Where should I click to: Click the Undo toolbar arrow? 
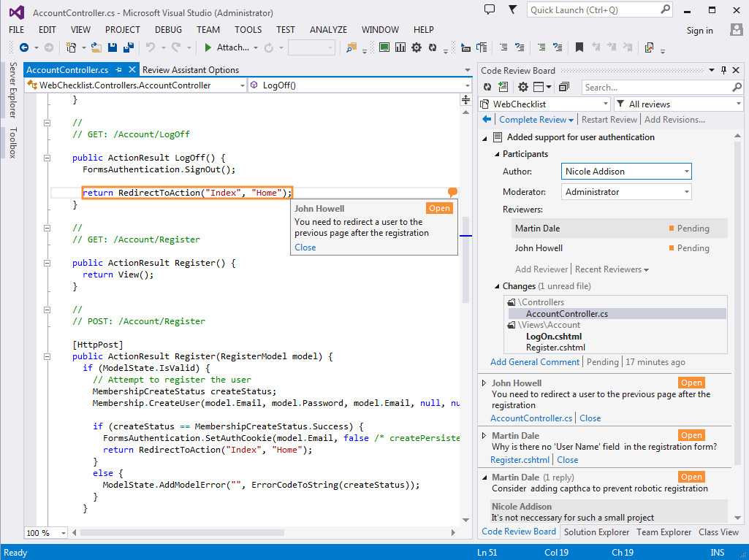(x=151, y=47)
